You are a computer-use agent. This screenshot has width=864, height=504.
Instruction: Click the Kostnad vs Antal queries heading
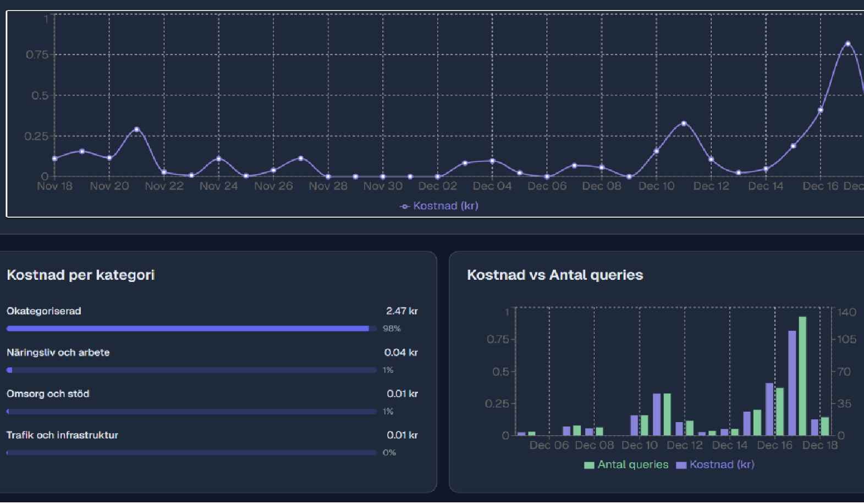[x=555, y=275]
